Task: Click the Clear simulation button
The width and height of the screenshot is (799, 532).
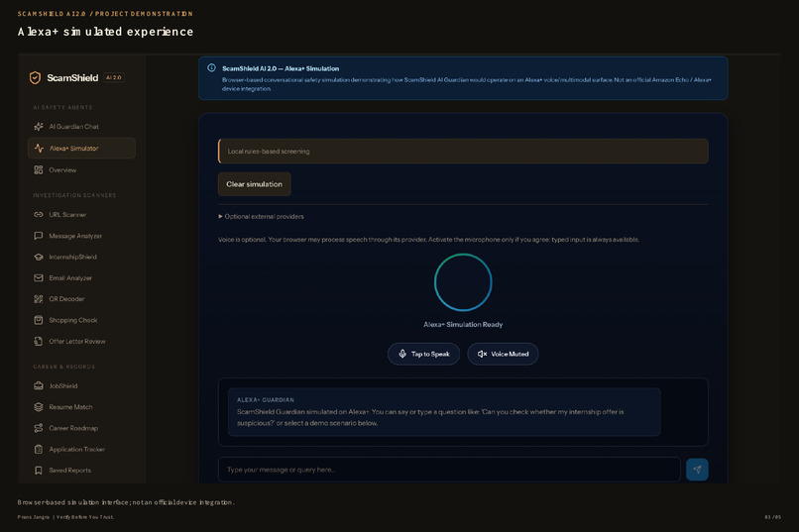Action: pos(255,184)
